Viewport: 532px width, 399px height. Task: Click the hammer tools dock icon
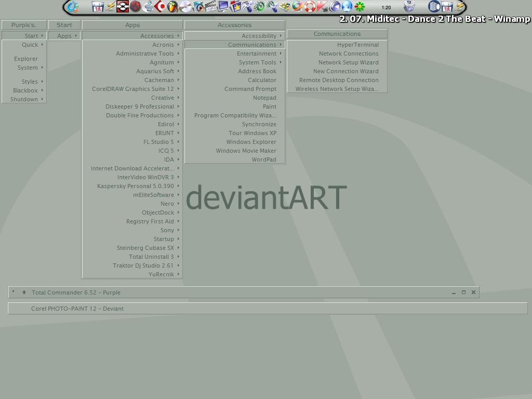click(248, 7)
